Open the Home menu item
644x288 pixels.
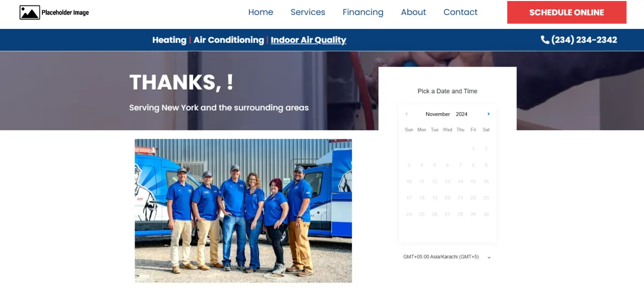pos(261,12)
